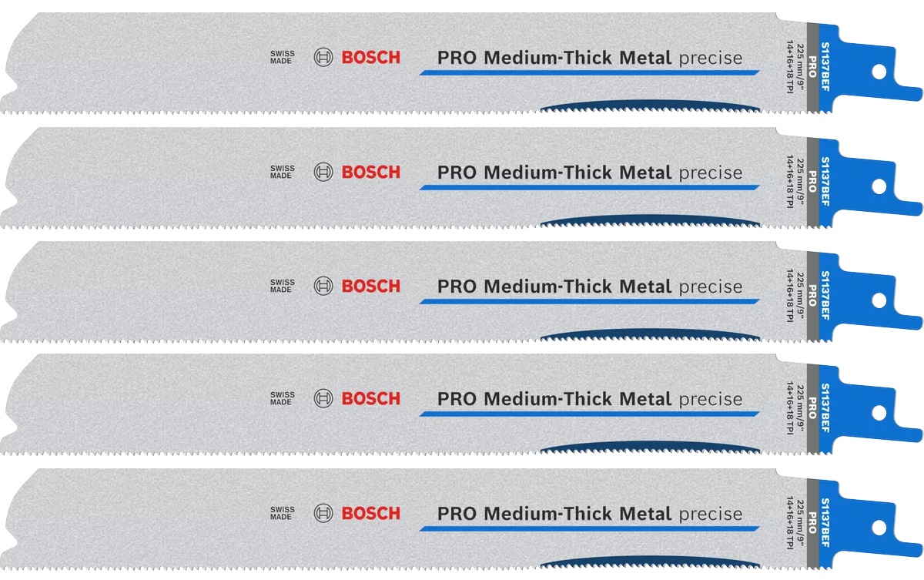Click the red BOSCH wordmark on bottom blade
This screenshot has height=580, width=924.
[371, 514]
